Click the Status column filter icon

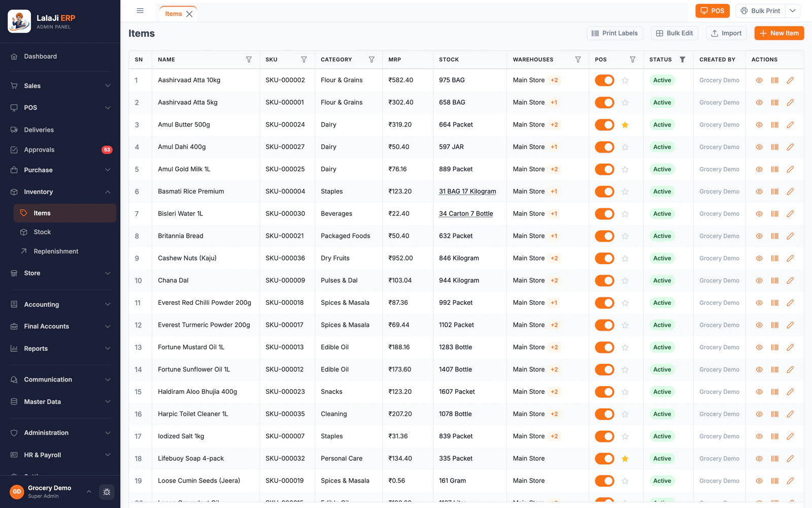(x=683, y=59)
